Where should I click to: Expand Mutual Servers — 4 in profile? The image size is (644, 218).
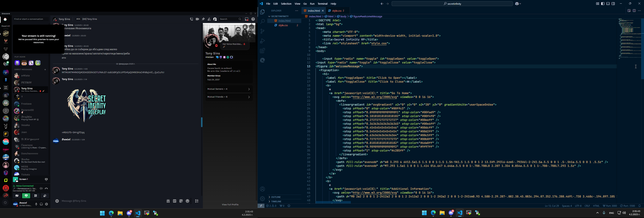coord(229,89)
